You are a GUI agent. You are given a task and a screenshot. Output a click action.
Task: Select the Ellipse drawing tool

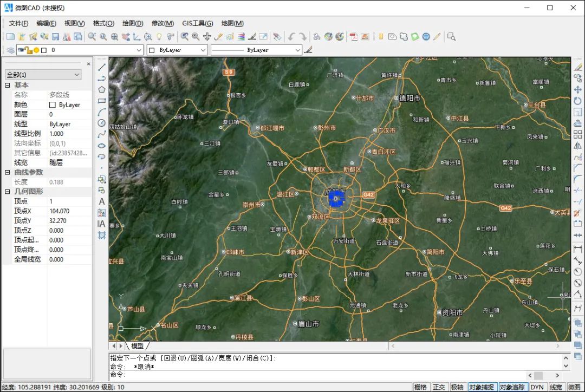point(101,146)
